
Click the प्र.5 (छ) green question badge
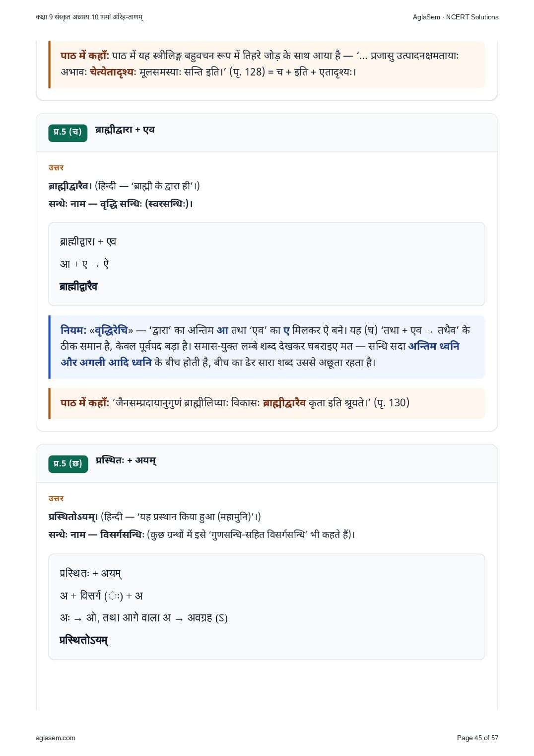coord(68,463)
